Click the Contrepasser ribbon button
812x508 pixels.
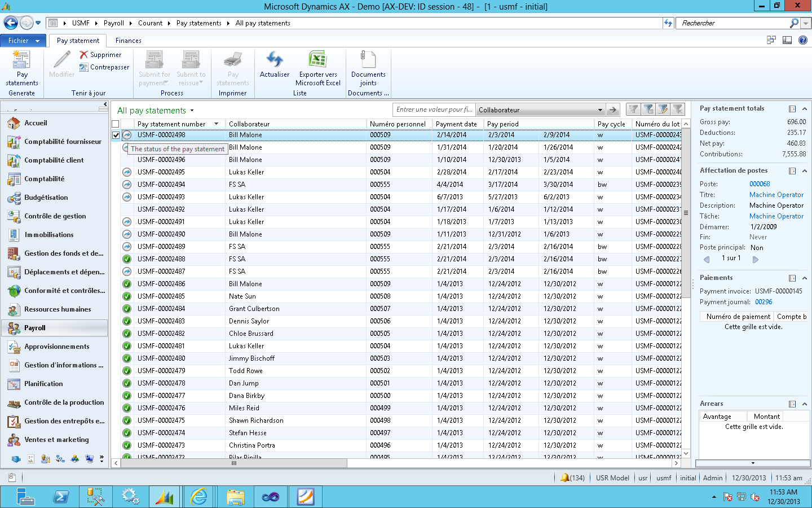(105, 67)
